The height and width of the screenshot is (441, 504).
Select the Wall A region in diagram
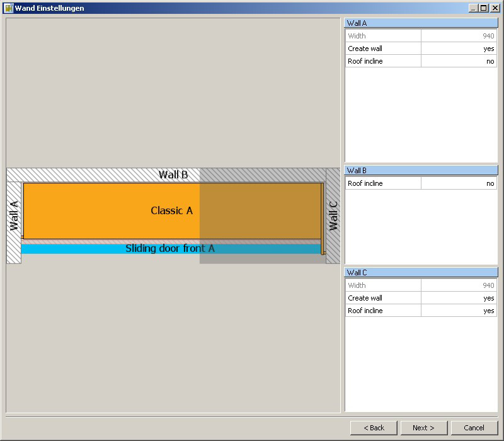[x=14, y=217]
